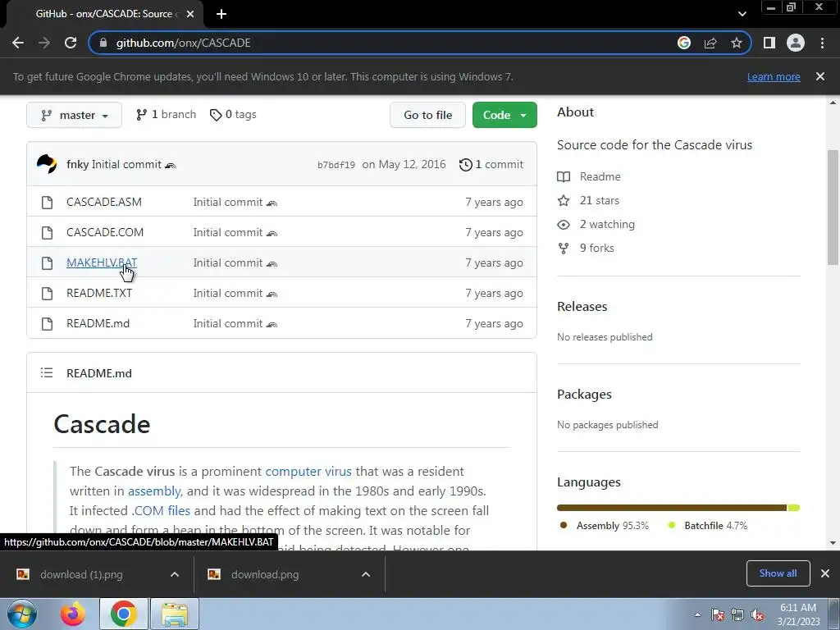This screenshot has width=840, height=630.
Task: Reload the GitHub page
Action: click(71, 43)
